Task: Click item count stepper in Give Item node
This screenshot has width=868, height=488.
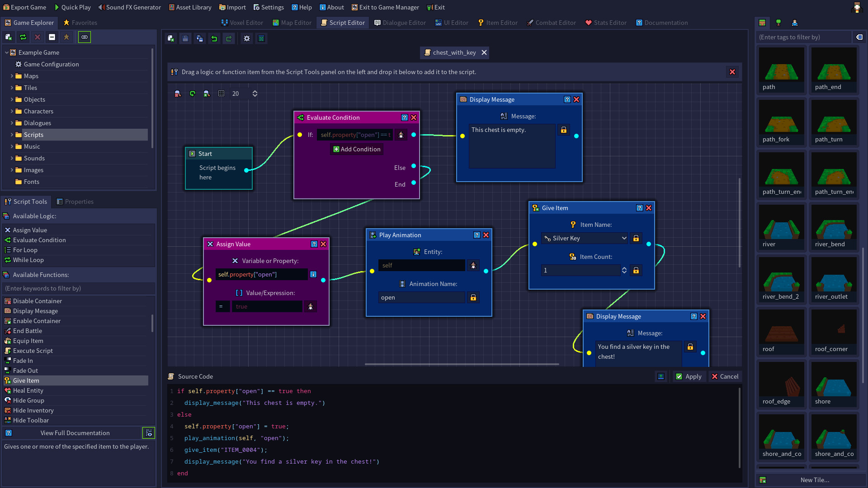Action: pos(624,270)
